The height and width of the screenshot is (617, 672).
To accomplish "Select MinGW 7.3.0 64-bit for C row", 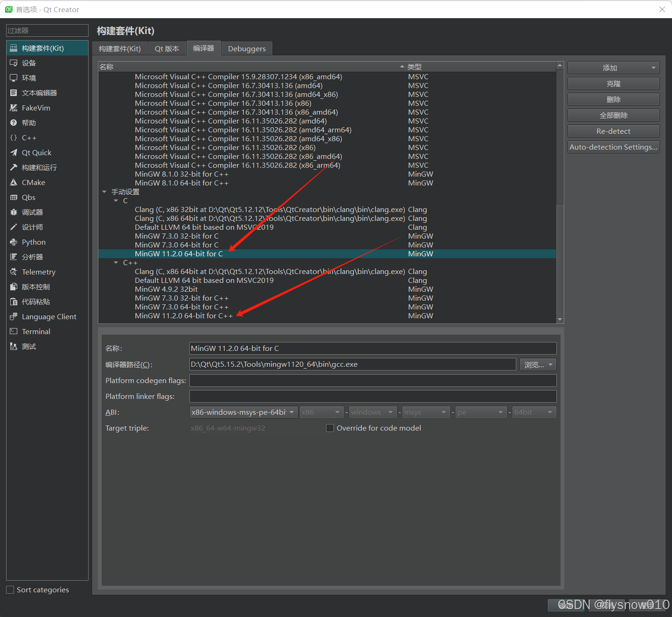I will 327,245.
